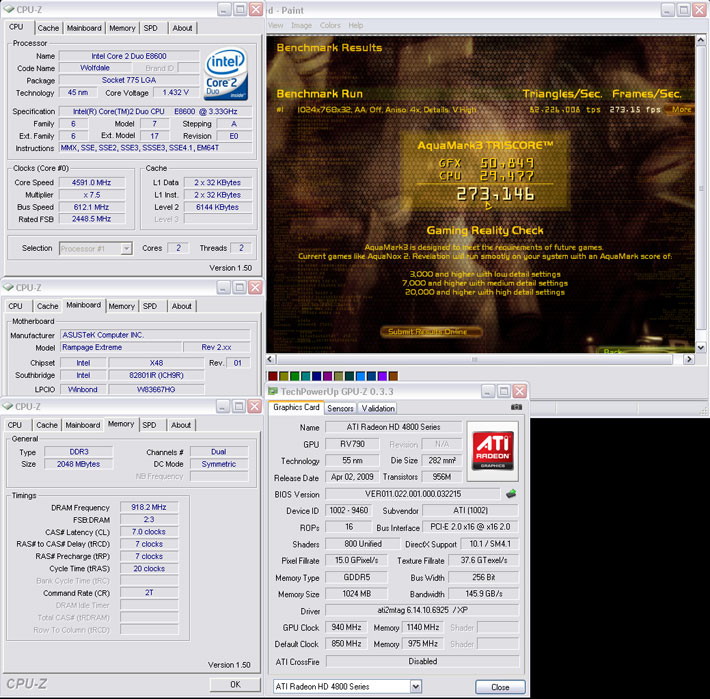Click the Core Speed value 4591.0 MHz
Viewport: 710px width, 699px height.
(91, 182)
